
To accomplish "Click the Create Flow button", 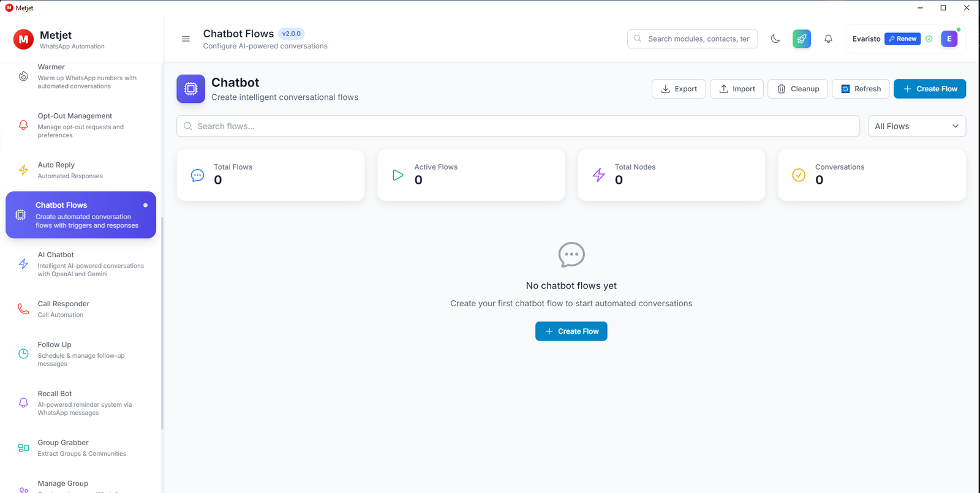I will (930, 88).
